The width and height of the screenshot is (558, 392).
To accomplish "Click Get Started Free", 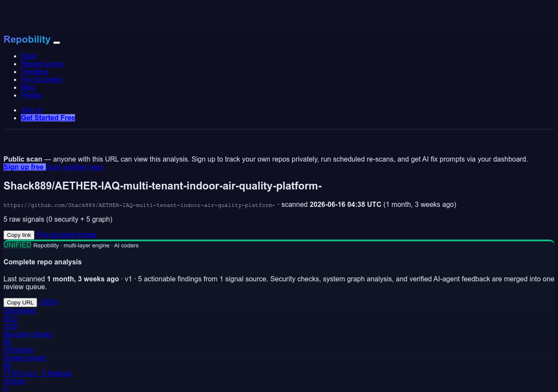I will coord(48,118).
